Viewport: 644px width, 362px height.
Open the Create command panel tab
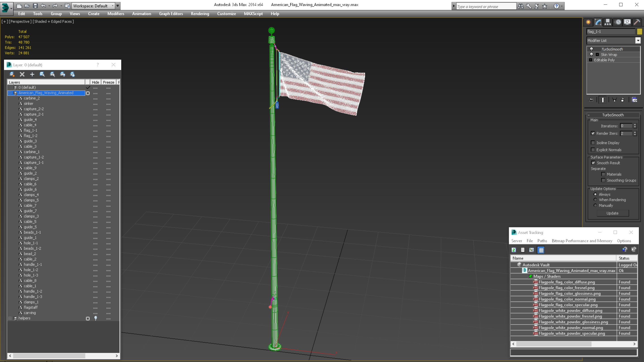coord(588,22)
